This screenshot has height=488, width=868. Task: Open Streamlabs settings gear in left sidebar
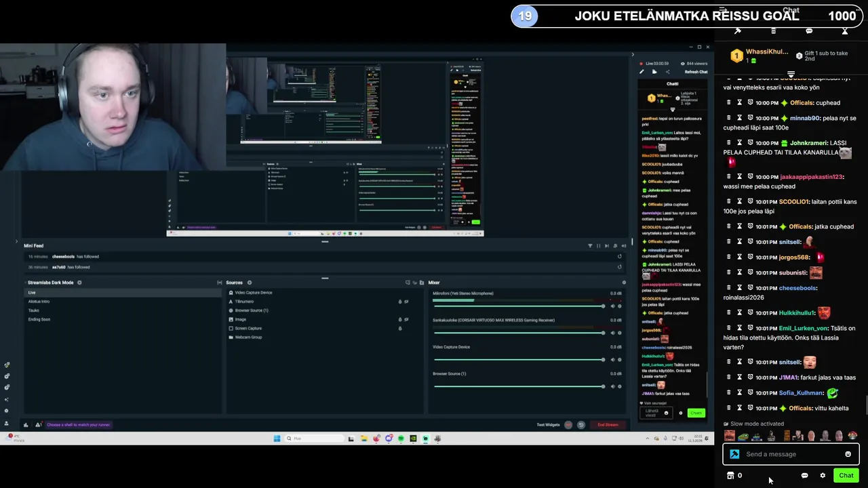point(6,411)
